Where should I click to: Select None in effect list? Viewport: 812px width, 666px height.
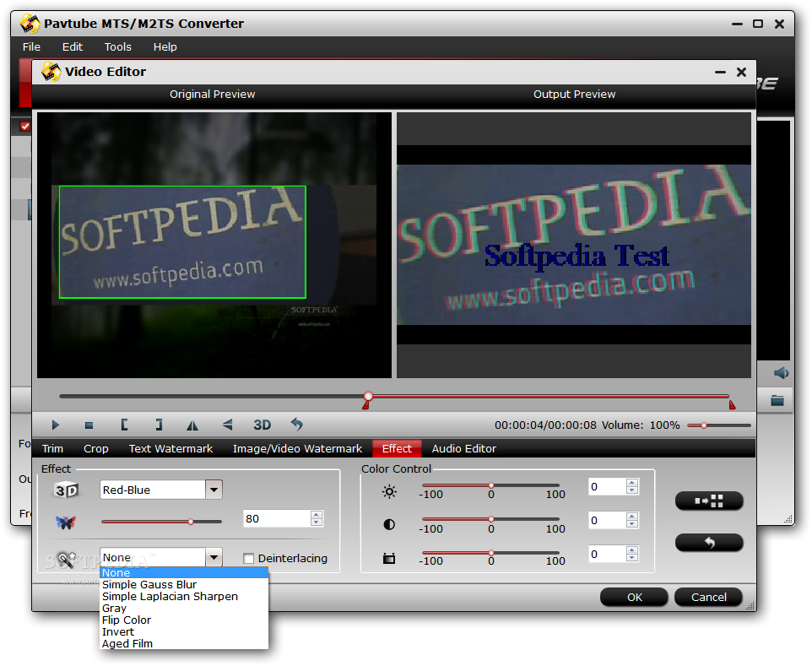184,572
